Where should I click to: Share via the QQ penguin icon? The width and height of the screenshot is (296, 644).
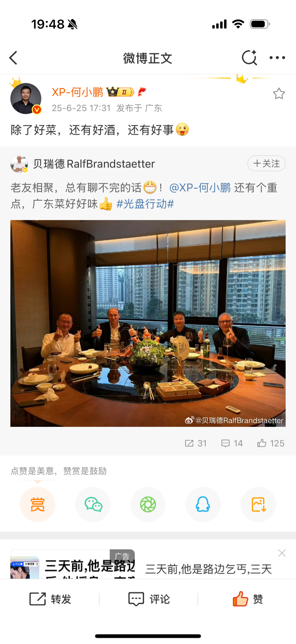203,504
